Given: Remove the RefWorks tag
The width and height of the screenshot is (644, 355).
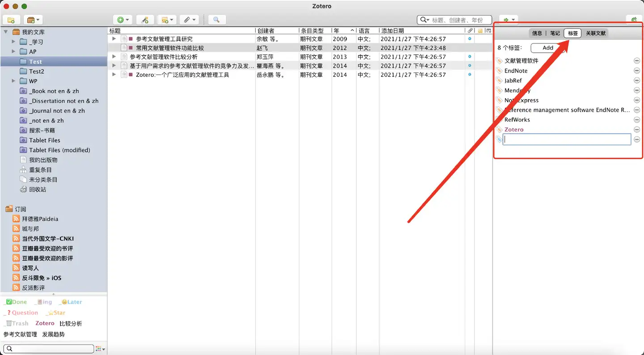Looking at the screenshot, I should (637, 120).
